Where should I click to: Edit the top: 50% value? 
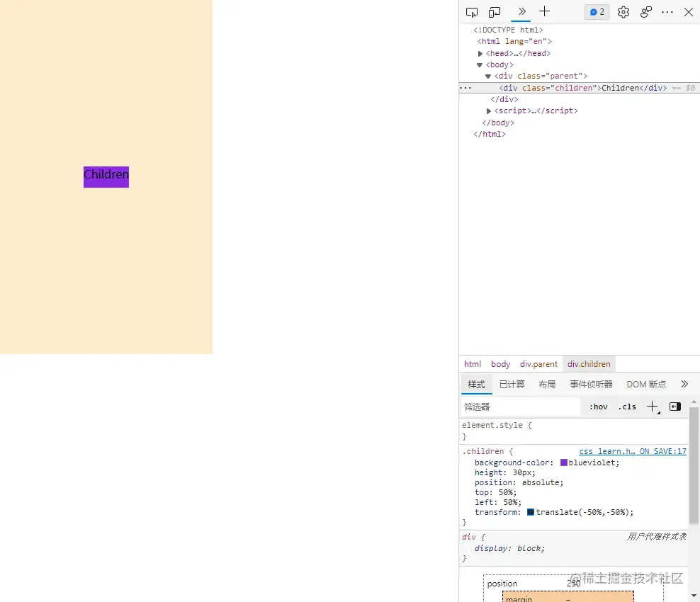[507, 492]
